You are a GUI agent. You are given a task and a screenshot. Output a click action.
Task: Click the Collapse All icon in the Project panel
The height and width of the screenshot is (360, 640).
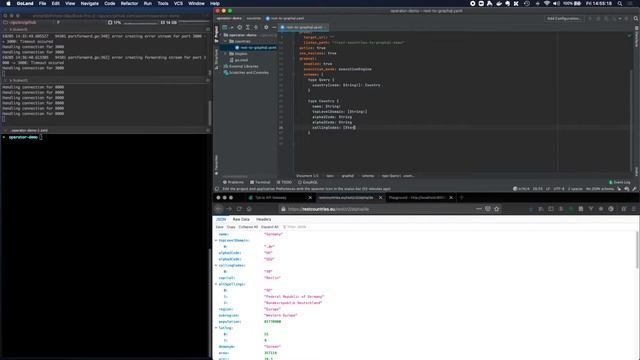click(256, 27)
